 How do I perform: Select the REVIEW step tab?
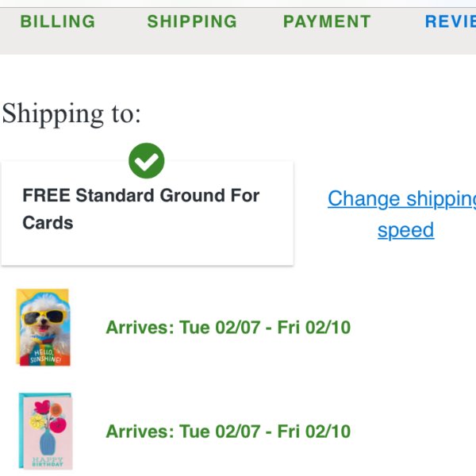pyautogui.click(x=451, y=21)
